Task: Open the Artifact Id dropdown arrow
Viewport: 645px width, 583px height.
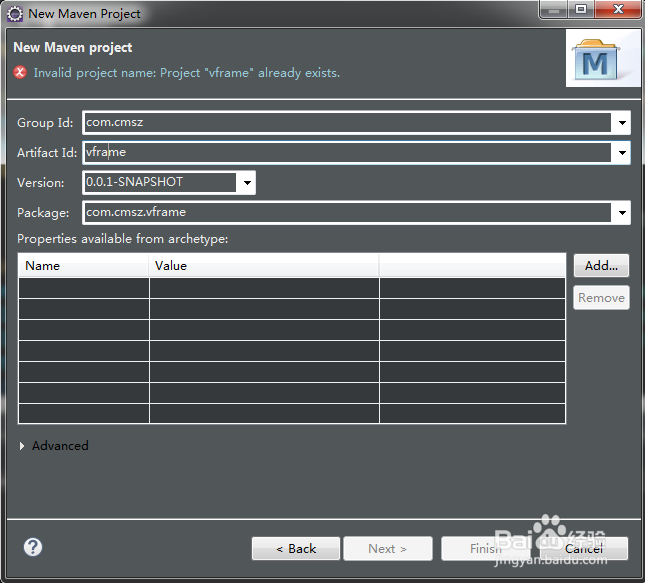Action: click(622, 153)
